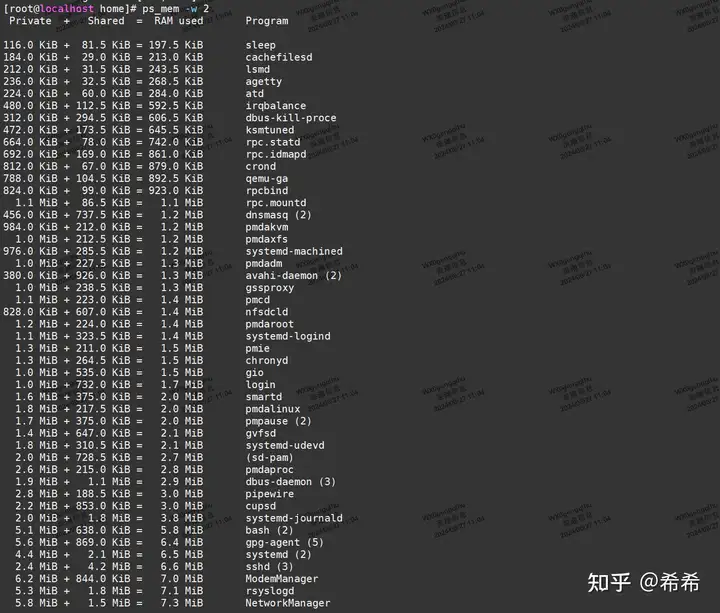Image resolution: width=720 pixels, height=613 pixels.
Task: Click the 'systemd-journald' program name
Action: 294,518
